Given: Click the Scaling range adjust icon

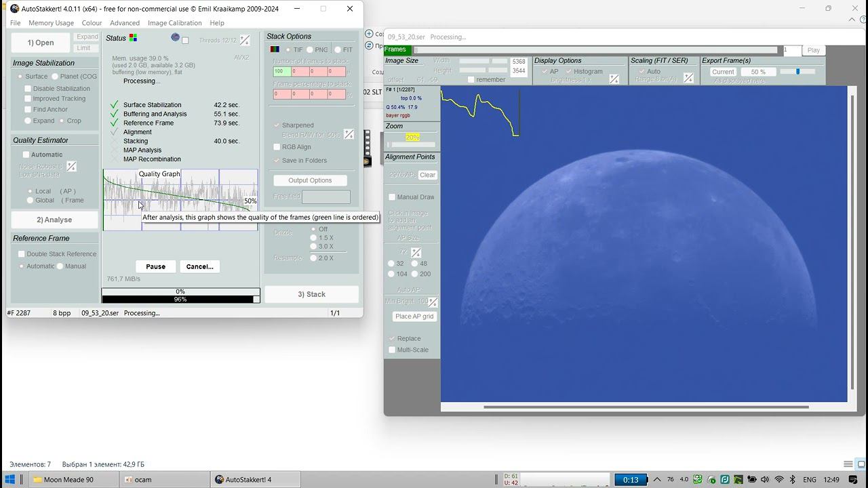Looking at the screenshot, I should click(688, 79).
